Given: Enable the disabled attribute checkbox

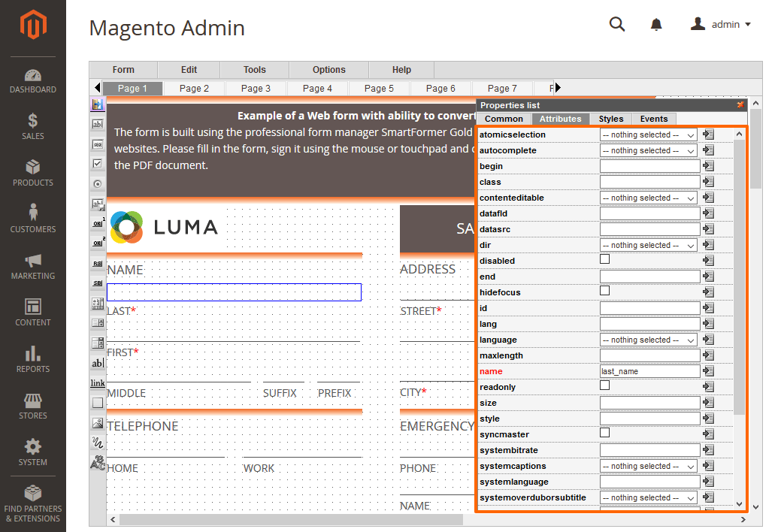Looking at the screenshot, I should [x=604, y=258].
